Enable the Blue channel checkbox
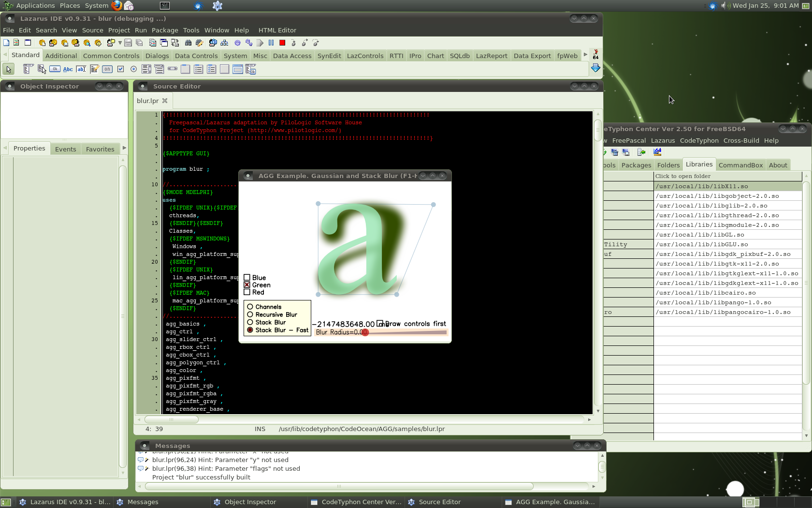Screen dimensions: 812x508 [247, 278]
